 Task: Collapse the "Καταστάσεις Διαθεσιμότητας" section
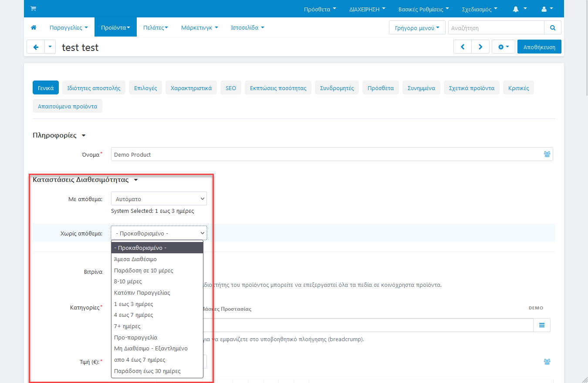[x=85, y=180]
